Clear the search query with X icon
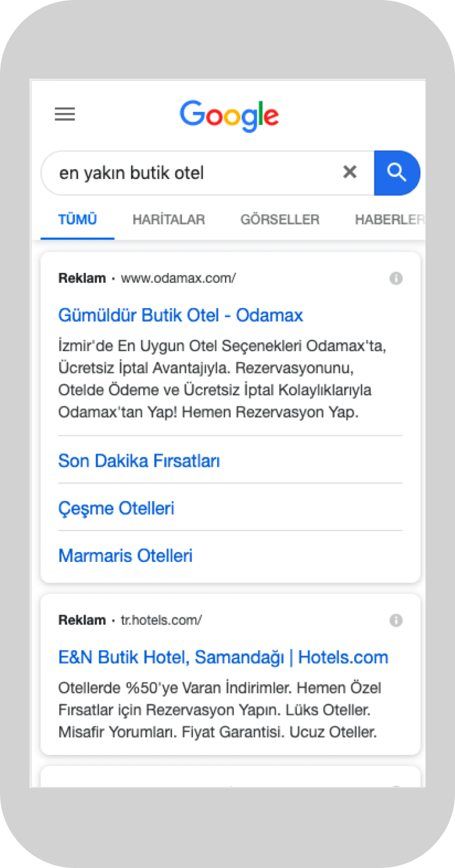 point(350,172)
